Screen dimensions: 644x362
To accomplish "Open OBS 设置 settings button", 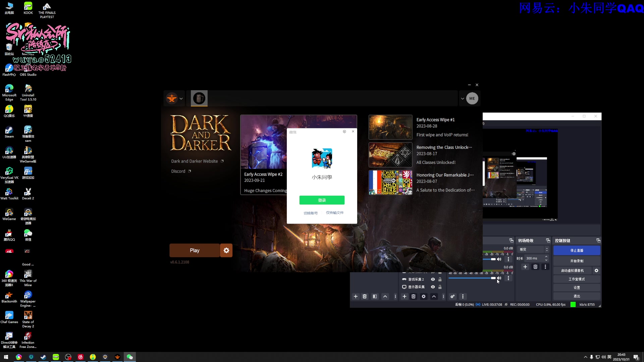I will 577,288.
